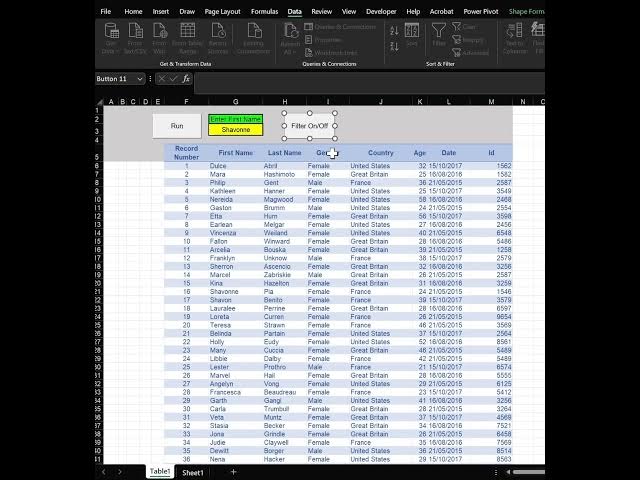The width and height of the screenshot is (640, 480).
Task: Select the Table1 sheet tab
Action: [x=160, y=471]
